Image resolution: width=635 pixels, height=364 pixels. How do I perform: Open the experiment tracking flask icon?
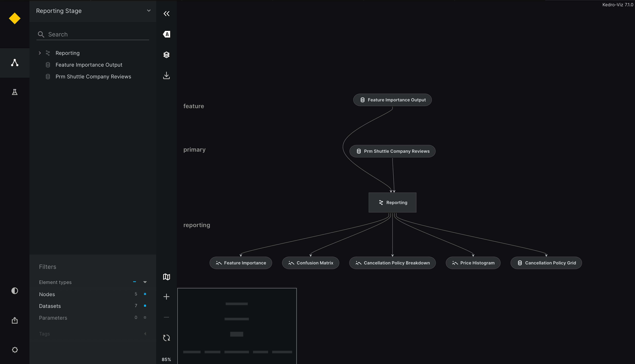pos(15,92)
